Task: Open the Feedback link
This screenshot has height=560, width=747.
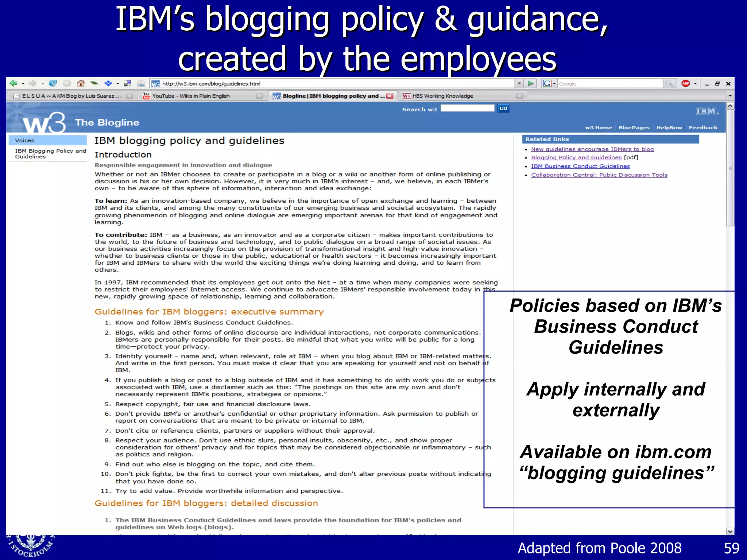Action: tap(703, 128)
